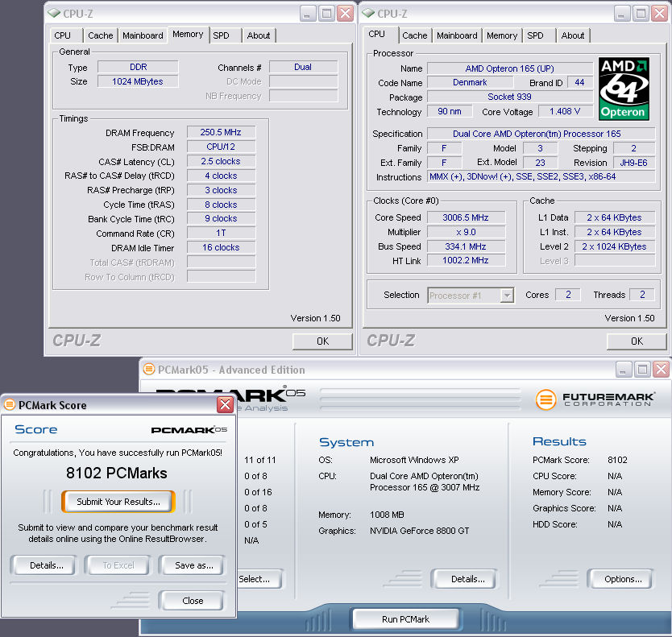Close the PCMark Score dialog with X
The height and width of the screenshot is (637, 672).
coord(225,404)
